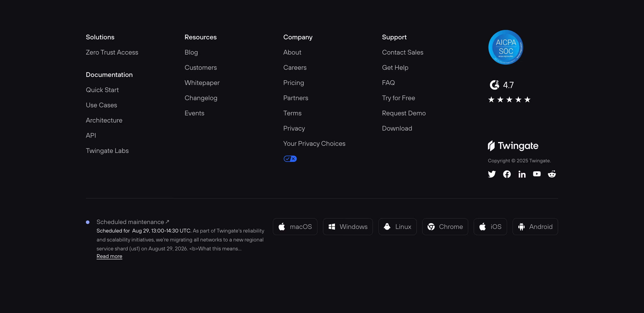Go to Quick Start documentation
This screenshot has width=644, height=313.
point(102,90)
